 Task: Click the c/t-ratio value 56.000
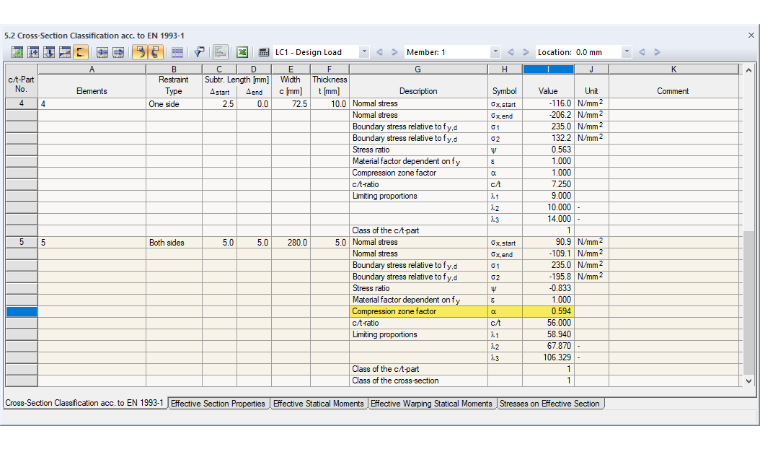[x=548, y=323]
